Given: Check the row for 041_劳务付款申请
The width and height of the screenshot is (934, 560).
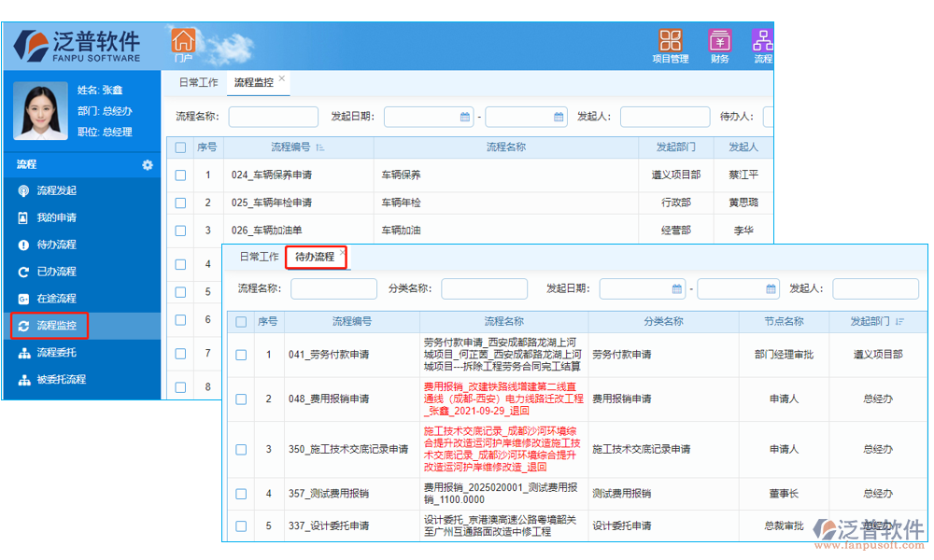Looking at the screenshot, I should pos(241,355).
